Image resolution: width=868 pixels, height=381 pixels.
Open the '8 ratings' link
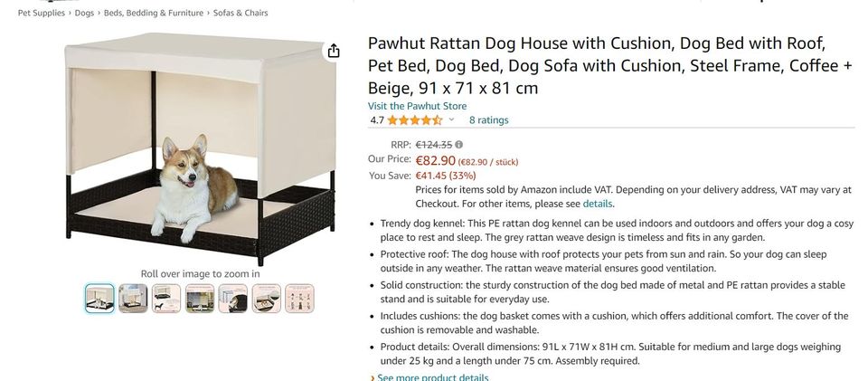coord(488,119)
